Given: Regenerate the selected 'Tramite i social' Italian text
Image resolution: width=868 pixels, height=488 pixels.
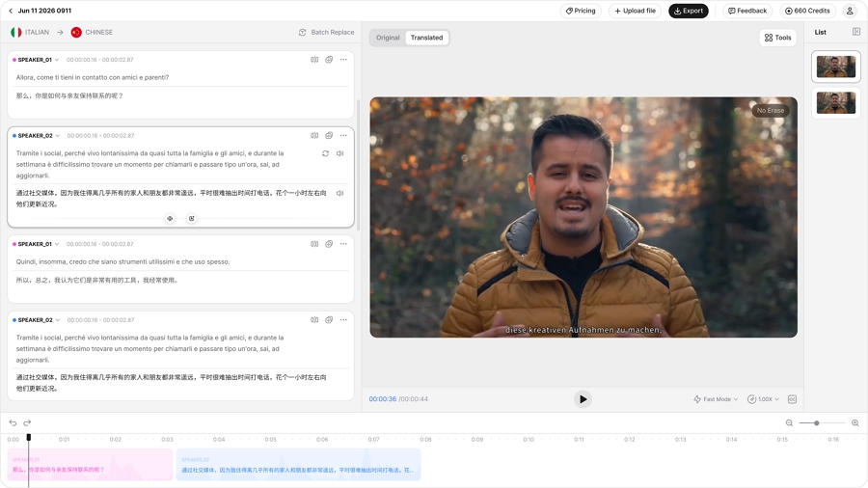Looking at the screenshot, I should click(x=326, y=153).
